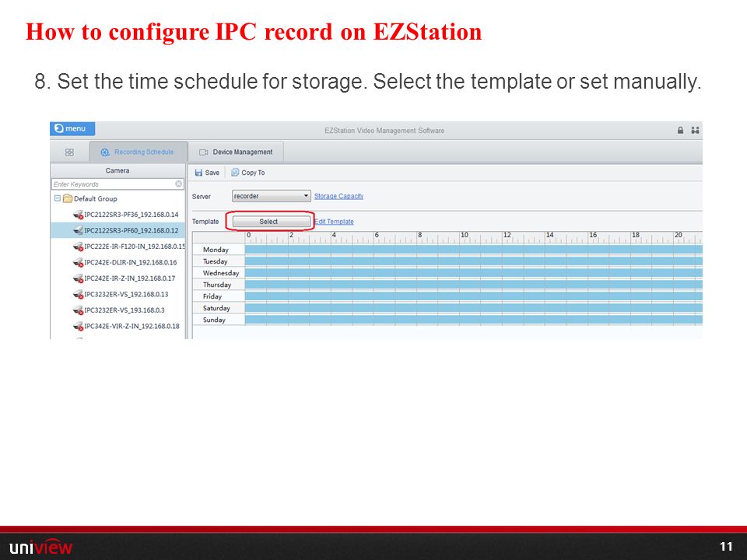Click the Sunday row label

(x=215, y=320)
